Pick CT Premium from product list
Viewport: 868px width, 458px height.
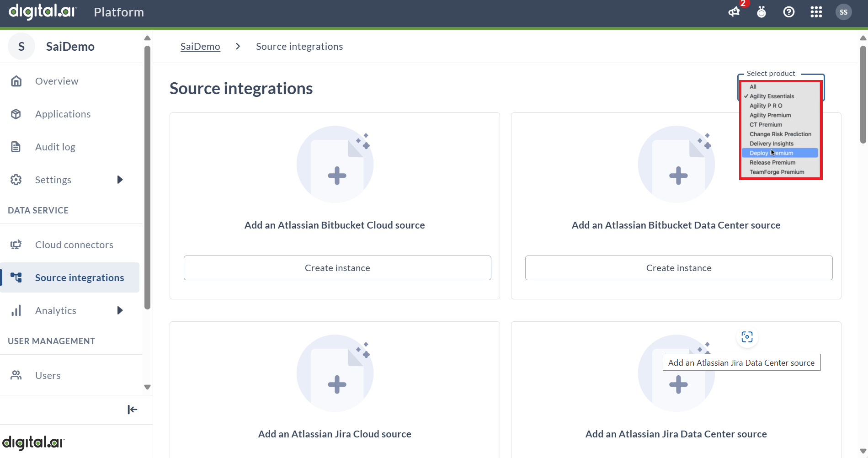pyautogui.click(x=780, y=125)
